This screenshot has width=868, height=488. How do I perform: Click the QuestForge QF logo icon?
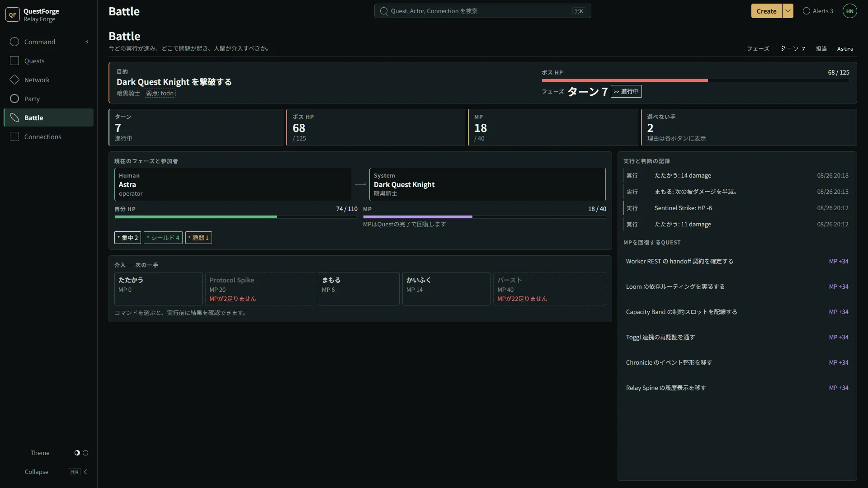[13, 14]
